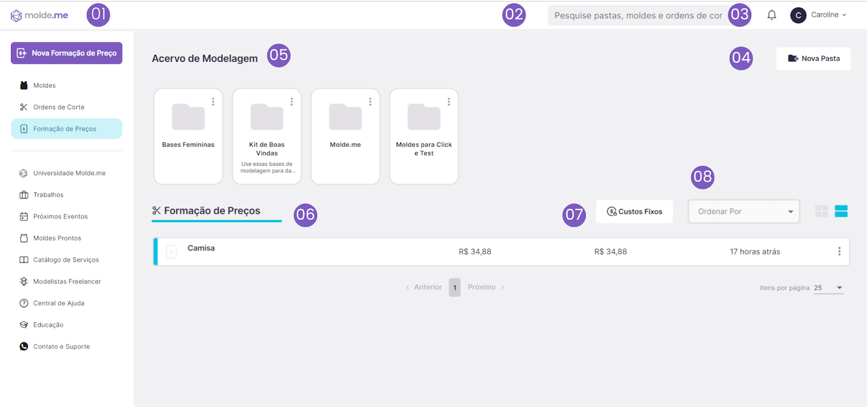Select Formação de Preços sidebar item

pyautogui.click(x=67, y=129)
